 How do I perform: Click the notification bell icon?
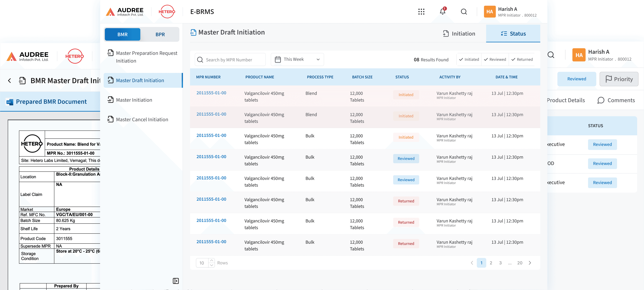(442, 12)
